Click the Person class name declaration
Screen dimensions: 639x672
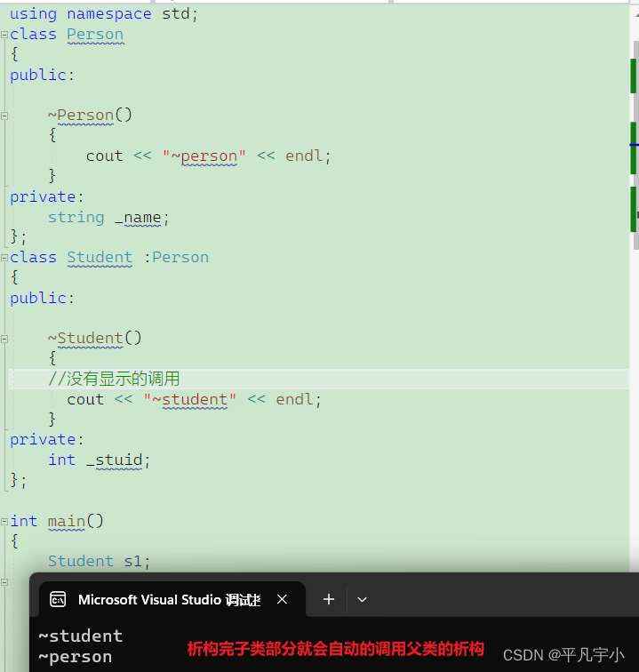coord(95,35)
